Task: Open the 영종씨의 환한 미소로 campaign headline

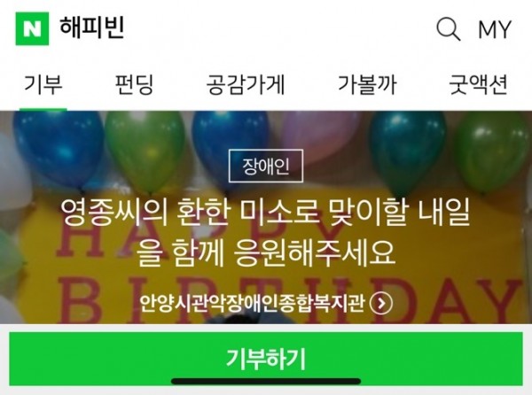Action: 266,213
